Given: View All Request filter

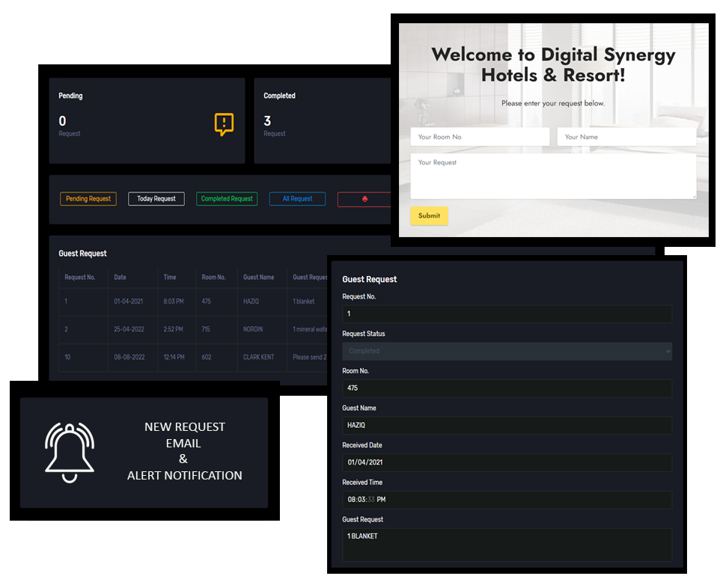Looking at the screenshot, I should click(x=297, y=199).
